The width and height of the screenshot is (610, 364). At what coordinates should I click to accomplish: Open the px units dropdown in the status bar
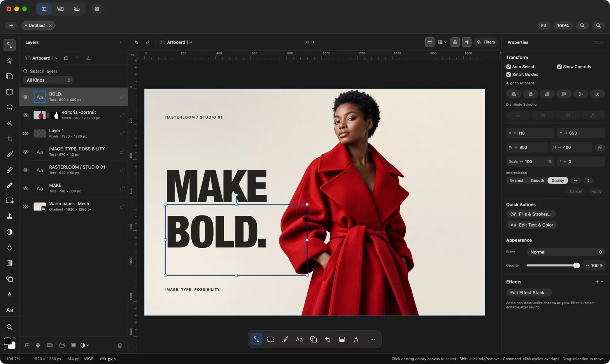(109, 359)
